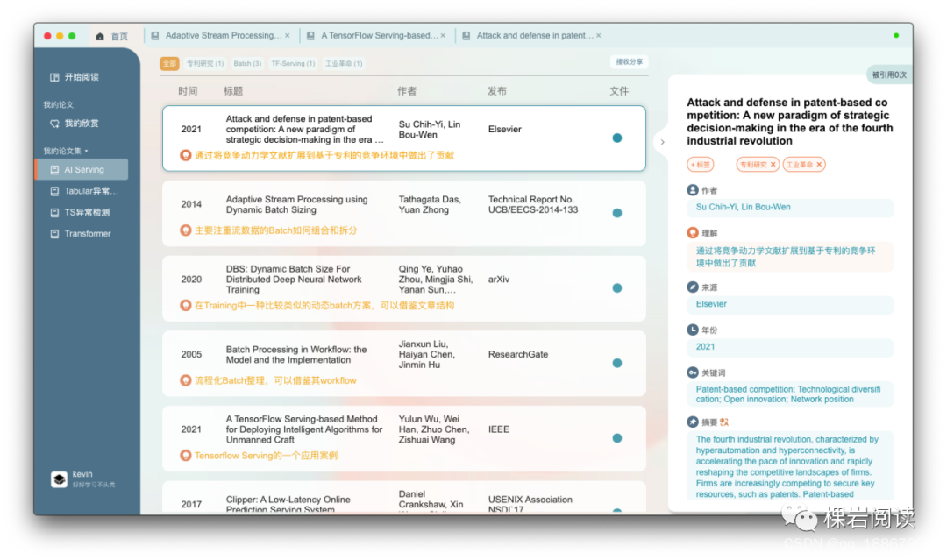
Task: Click the author (作者) icon in details
Action: click(x=693, y=190)
